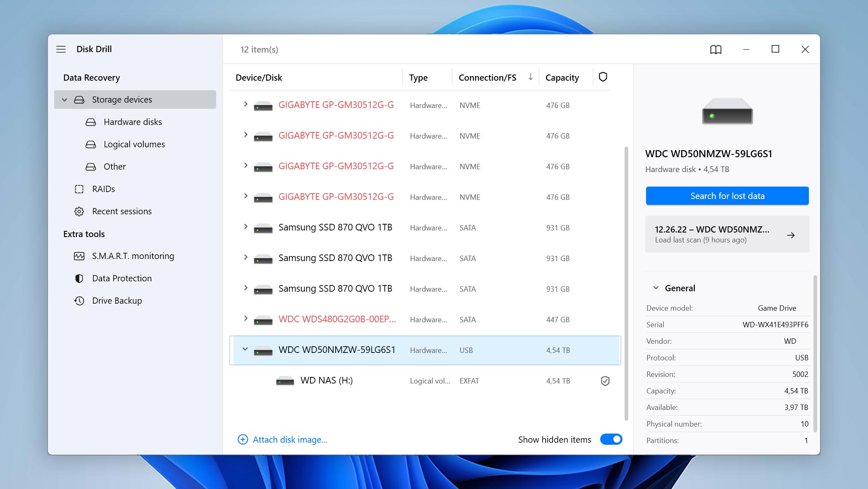Click the drive icon of WDC WDS480G2G0B row
This screenshot has width=868, height=489.
[x=263, y=320]
